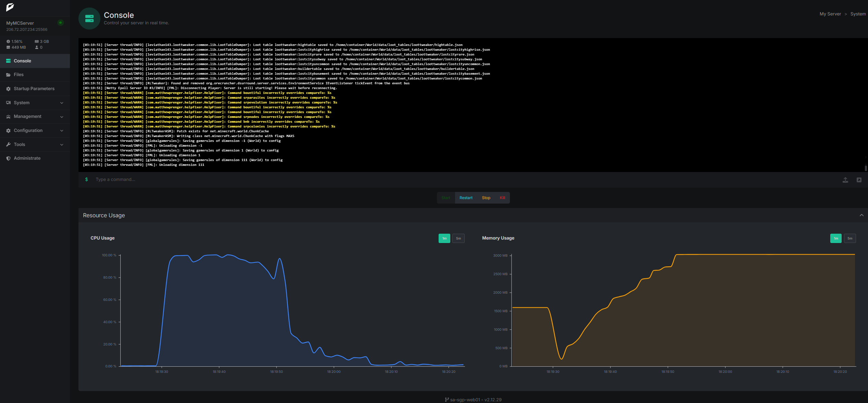Click the Administrate shield icon

click(8, 158)
